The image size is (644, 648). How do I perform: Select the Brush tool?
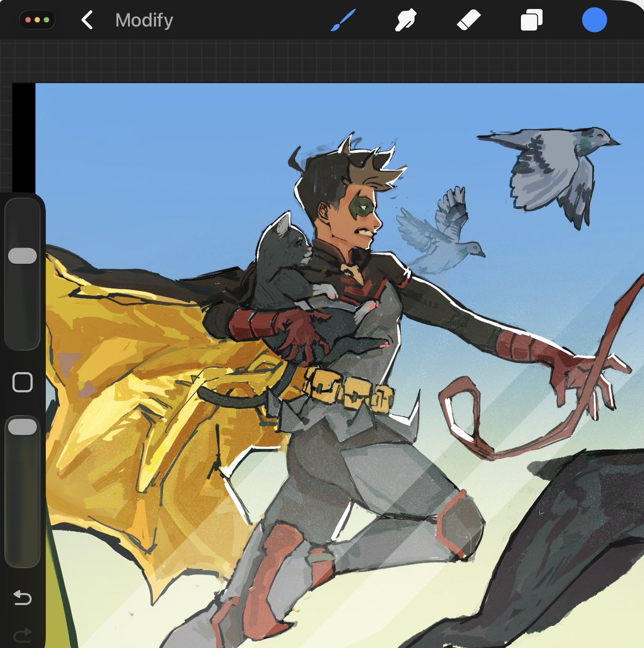(x=343, y=21)
